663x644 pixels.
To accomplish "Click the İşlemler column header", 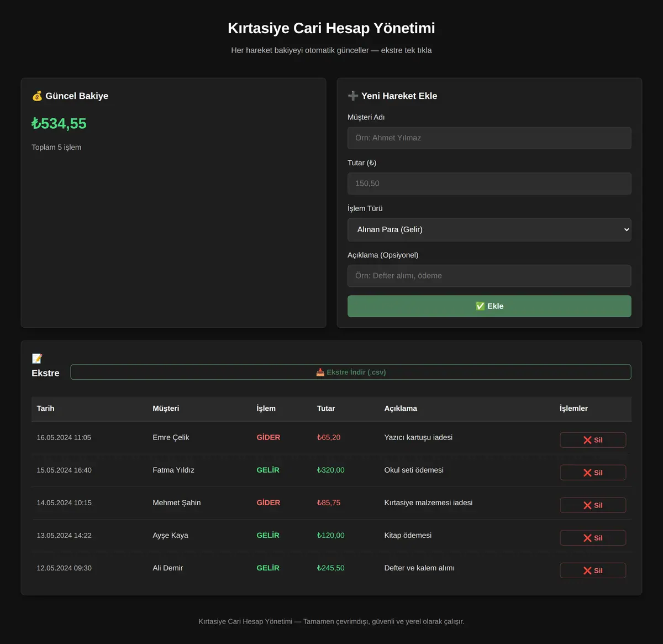I will (573, 409).
